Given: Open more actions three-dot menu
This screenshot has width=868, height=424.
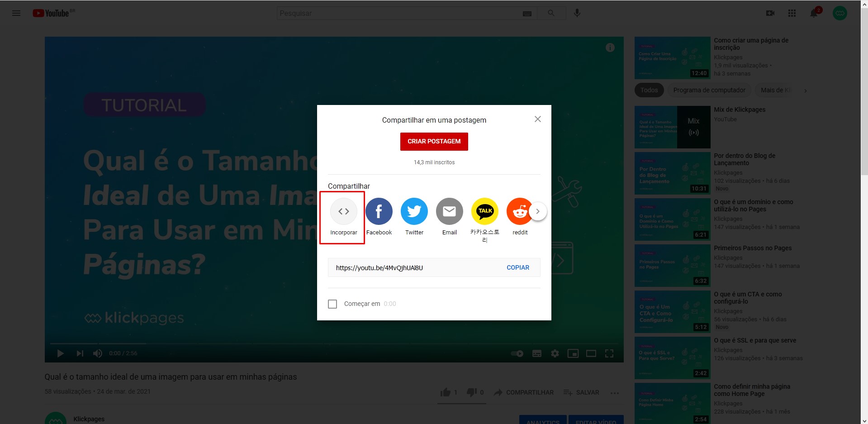Looking at the screenshot, I should (x=614, y=393).
